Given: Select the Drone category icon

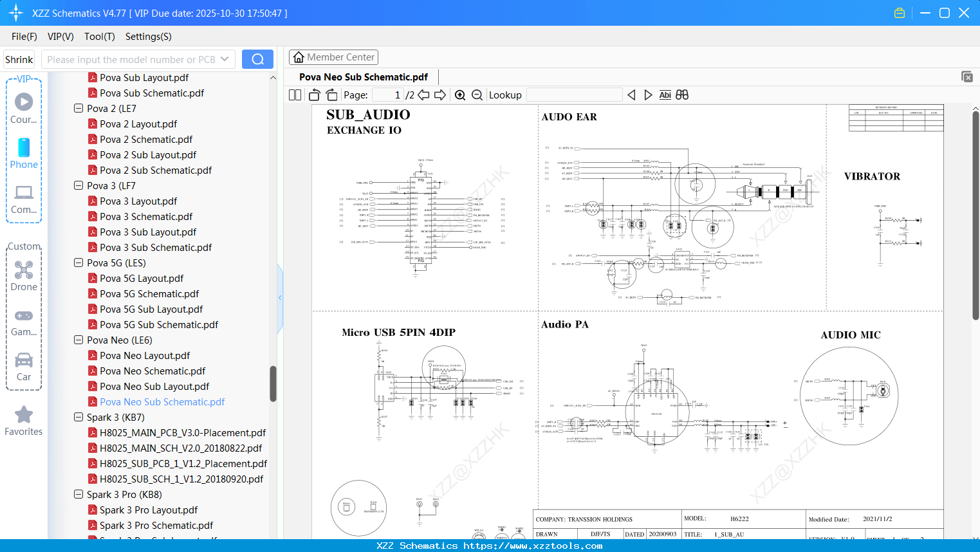Looking at the screenshot, I should point(24,270).
